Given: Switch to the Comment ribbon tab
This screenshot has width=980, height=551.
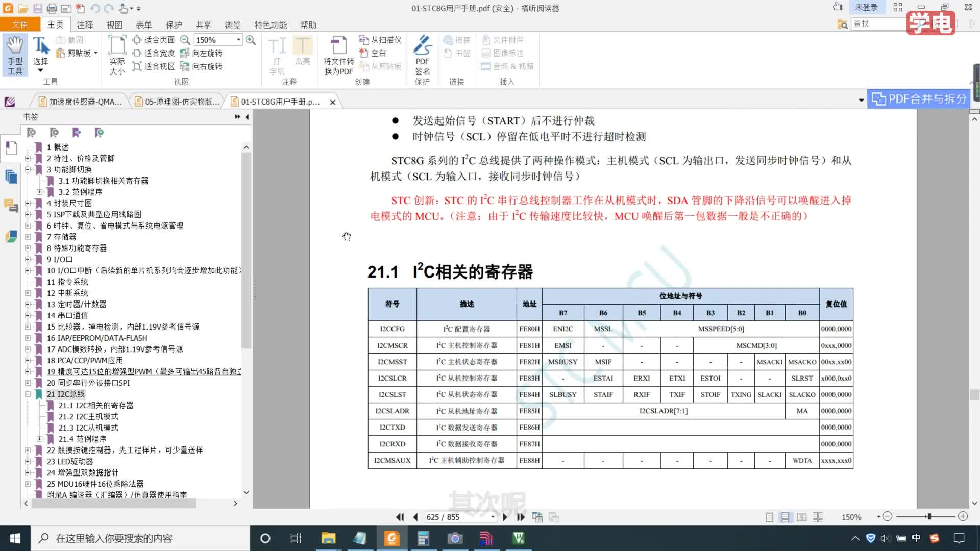Looking at the screenshot, I should (x=85, y=24).
